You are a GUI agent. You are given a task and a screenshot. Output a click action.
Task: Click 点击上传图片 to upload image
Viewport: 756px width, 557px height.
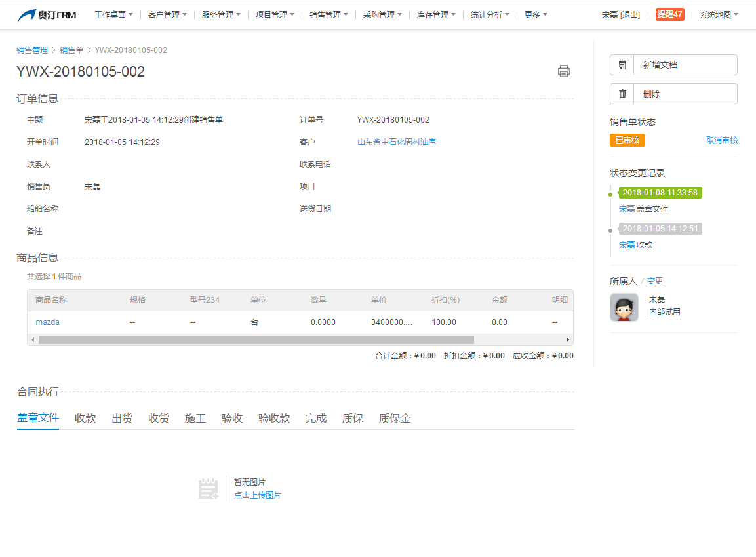(x=258, y=495)
